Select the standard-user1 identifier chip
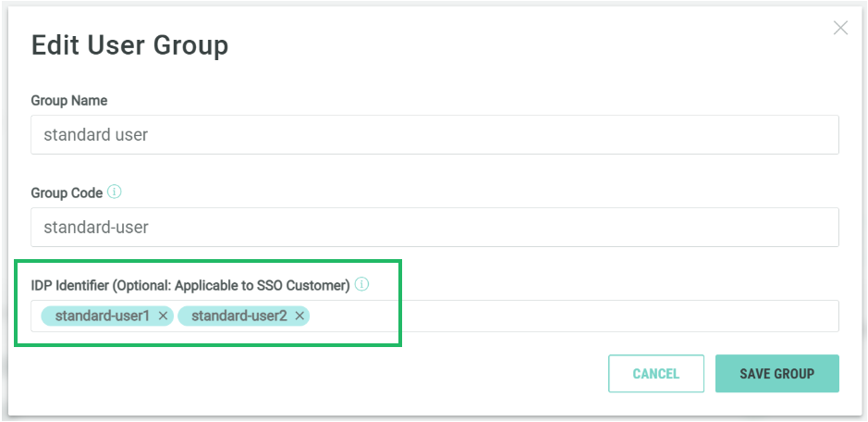Image resolution: width=868 pixels, height=422 pixels. pos(102,316)
